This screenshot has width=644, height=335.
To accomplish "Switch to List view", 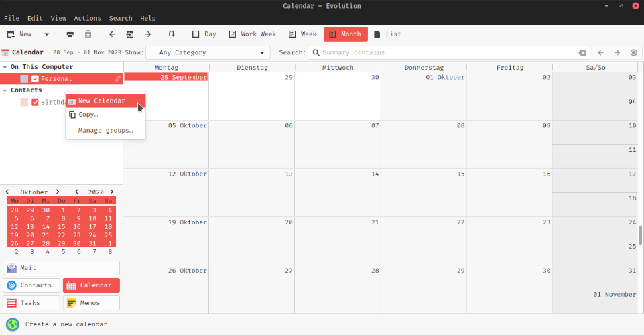I will pos(387,34).
